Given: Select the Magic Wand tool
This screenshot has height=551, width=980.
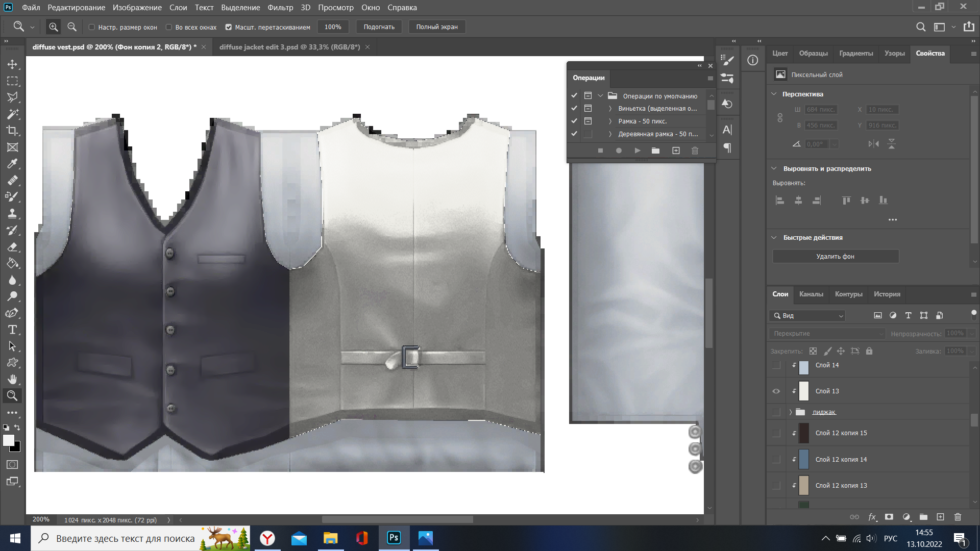Looking at the screenshot, I should click(12, 114).
